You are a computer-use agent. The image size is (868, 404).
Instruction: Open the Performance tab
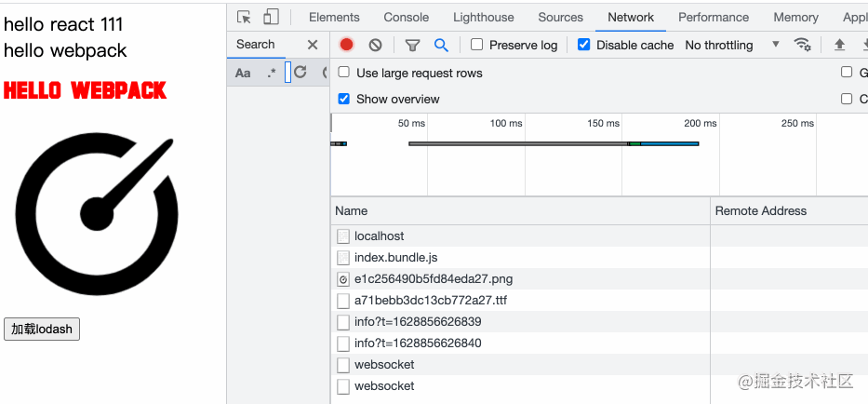[713, 17]
